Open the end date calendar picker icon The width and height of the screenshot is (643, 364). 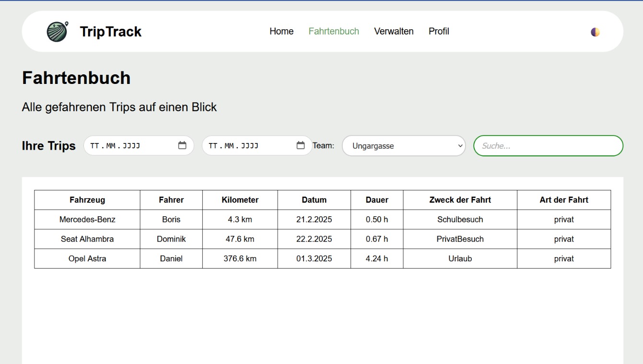(x=301, y=145)
